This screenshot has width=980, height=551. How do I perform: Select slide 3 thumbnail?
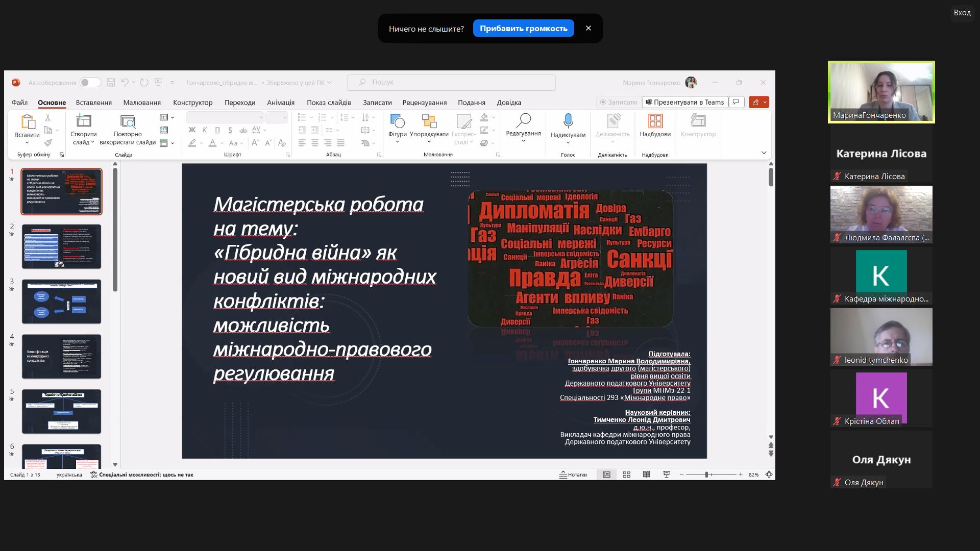[61, 302]
